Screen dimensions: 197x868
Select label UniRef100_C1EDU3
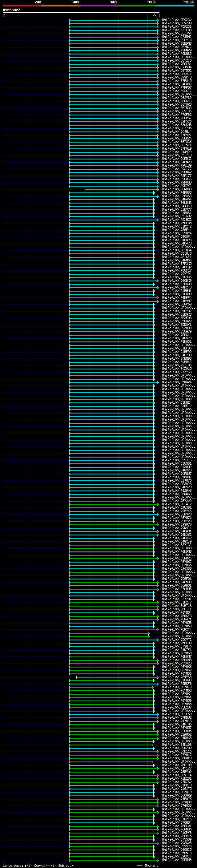tap(177, 294)
